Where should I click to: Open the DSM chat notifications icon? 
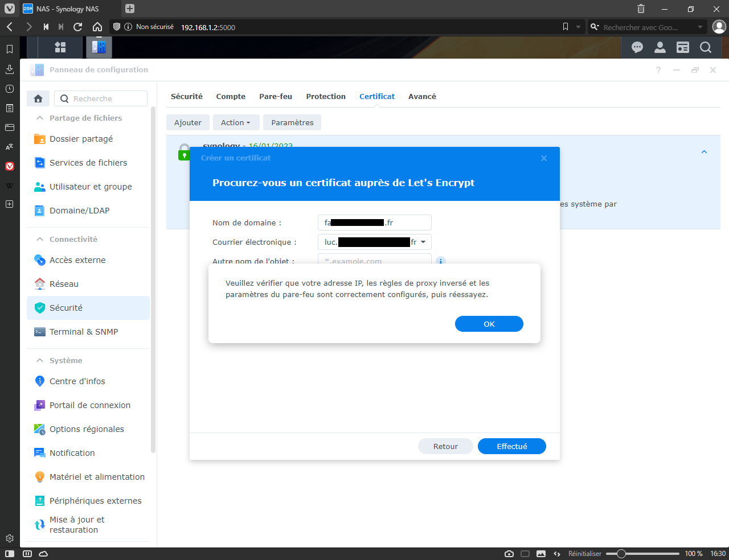tap(637, 47)
